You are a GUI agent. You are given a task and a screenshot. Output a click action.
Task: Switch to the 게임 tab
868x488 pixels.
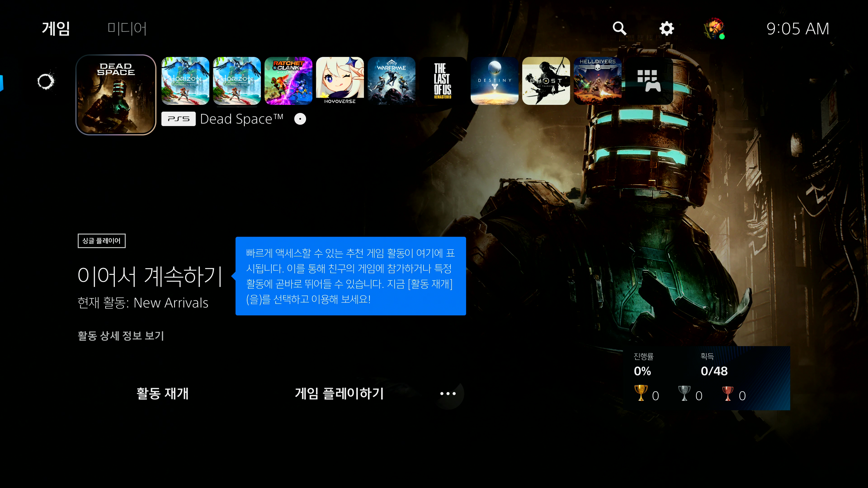[x=56, y=29]
